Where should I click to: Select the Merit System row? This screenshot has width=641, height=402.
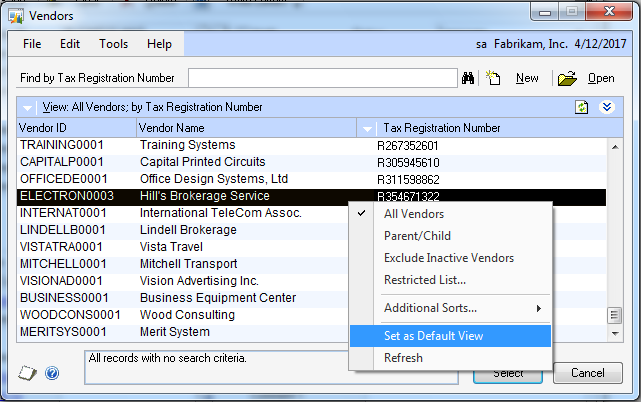183,332
